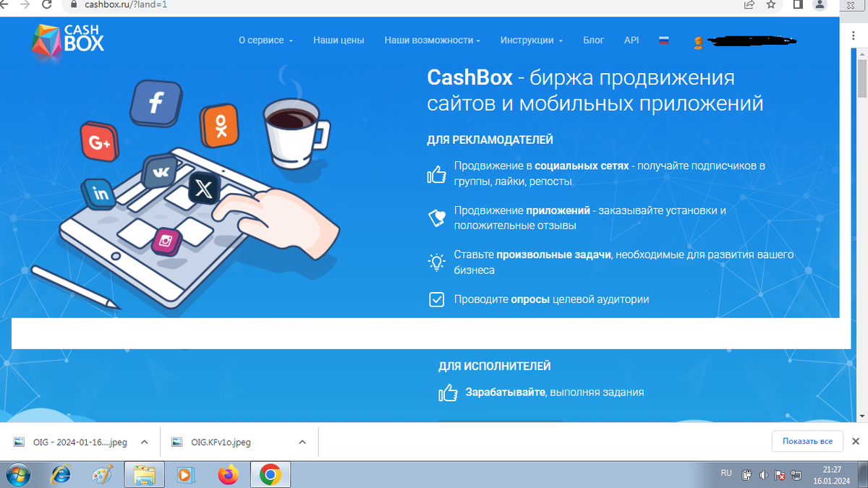Close the downloads bar with the X

856,441
